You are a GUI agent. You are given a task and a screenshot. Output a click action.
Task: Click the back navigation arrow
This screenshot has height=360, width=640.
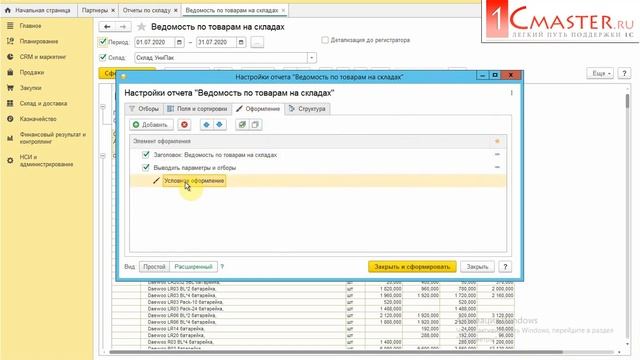coord(107,27)
